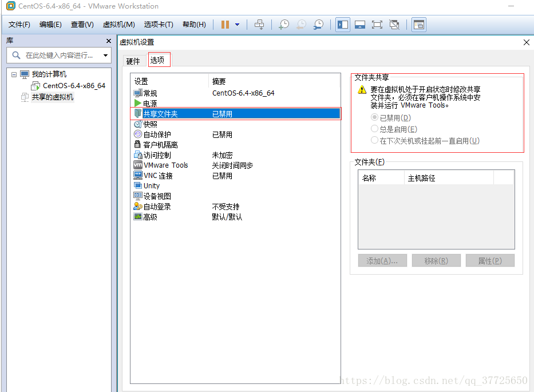Click the pause virtual machine toolbar icon

pyautogui.click(x=225, y=25)
